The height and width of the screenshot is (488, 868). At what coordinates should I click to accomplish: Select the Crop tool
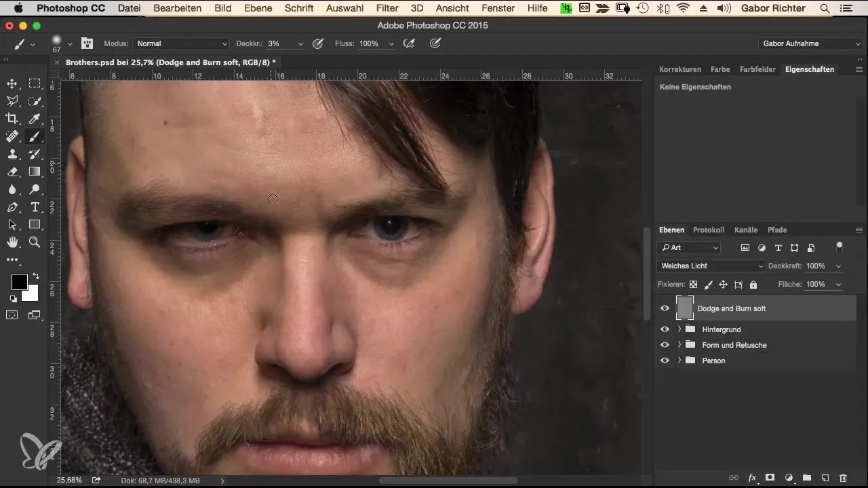point(12,119)
